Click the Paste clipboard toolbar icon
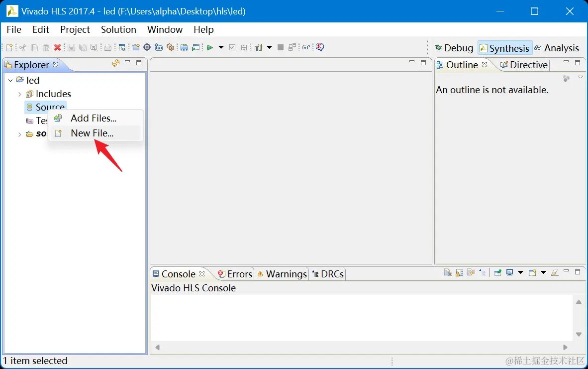 coord(46,47)
